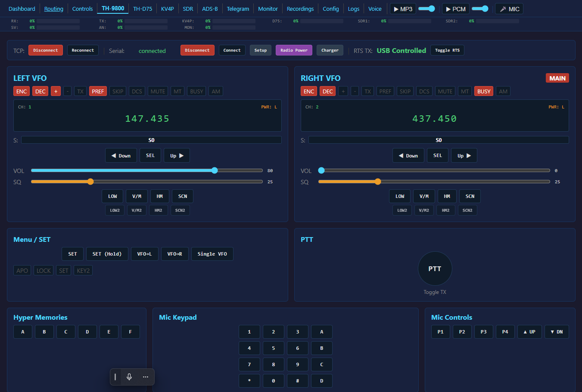This screenshot has height=392, width=582.
Task: Toggle APO indicator in Menu / SET
Action: tap(22, 271)
